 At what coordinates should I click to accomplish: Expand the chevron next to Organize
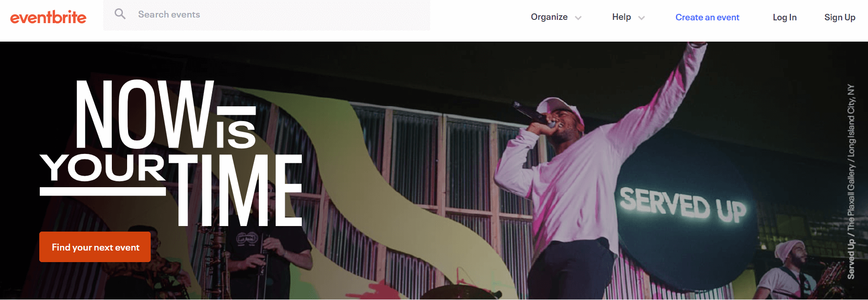tap(578, 18)
